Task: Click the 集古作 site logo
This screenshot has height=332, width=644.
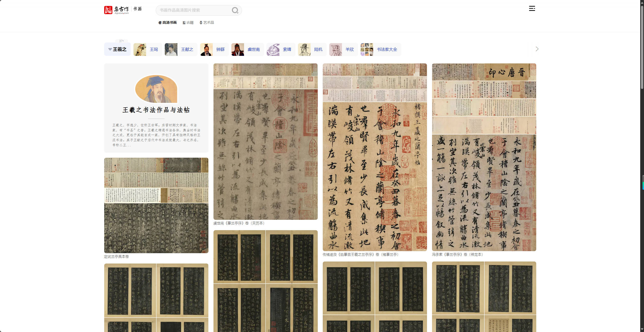Action: pyautogui.click(x=116, y=10)
